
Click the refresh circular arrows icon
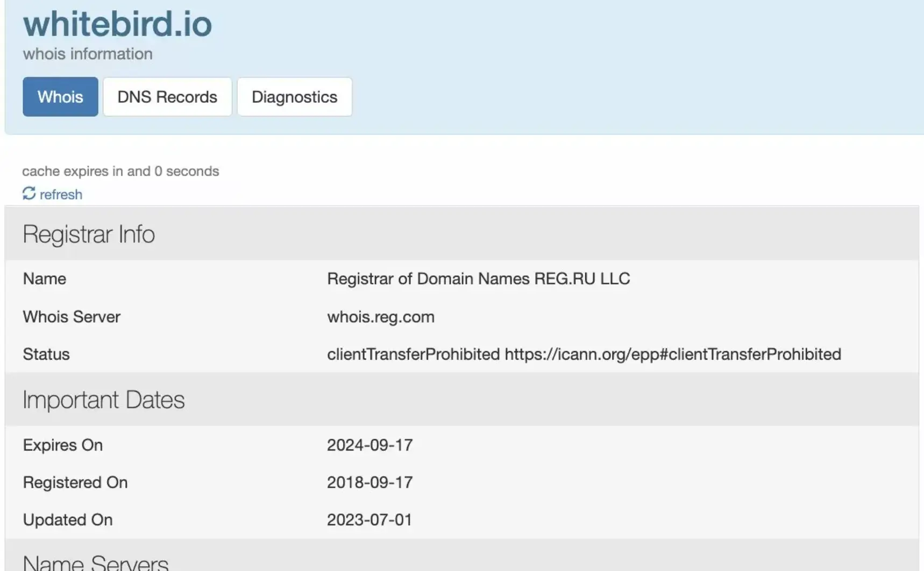pos(29,194)
